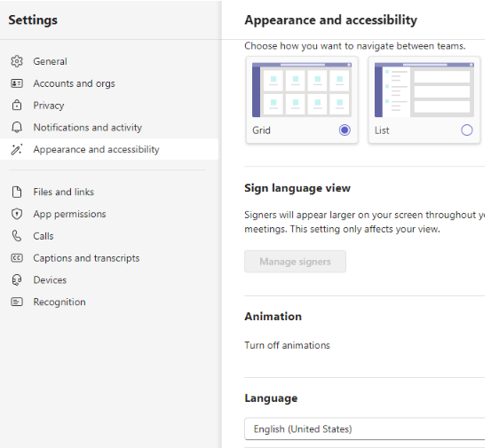
Task: Open the Language dropdown showing English (United States)
Action: (x=365, y=428)
